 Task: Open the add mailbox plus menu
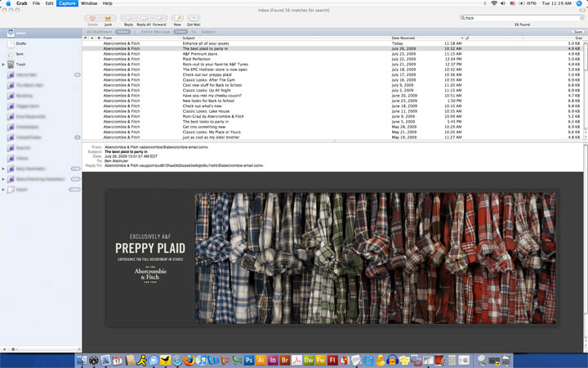(x=4, y=349)
